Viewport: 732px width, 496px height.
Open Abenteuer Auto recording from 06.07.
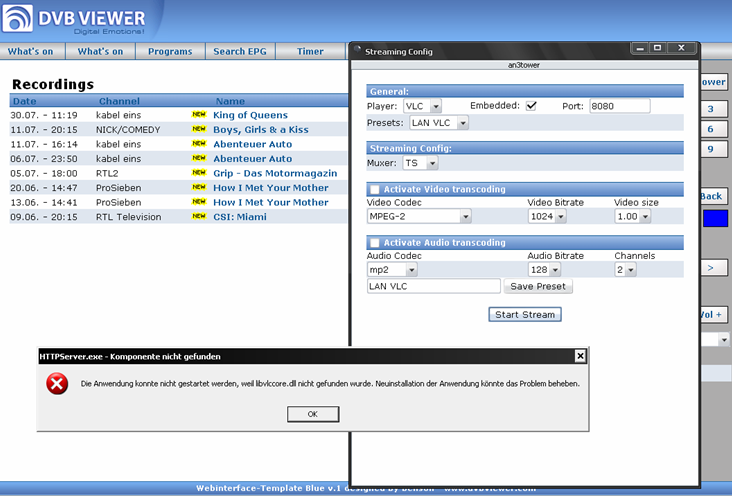pos(253,158)
